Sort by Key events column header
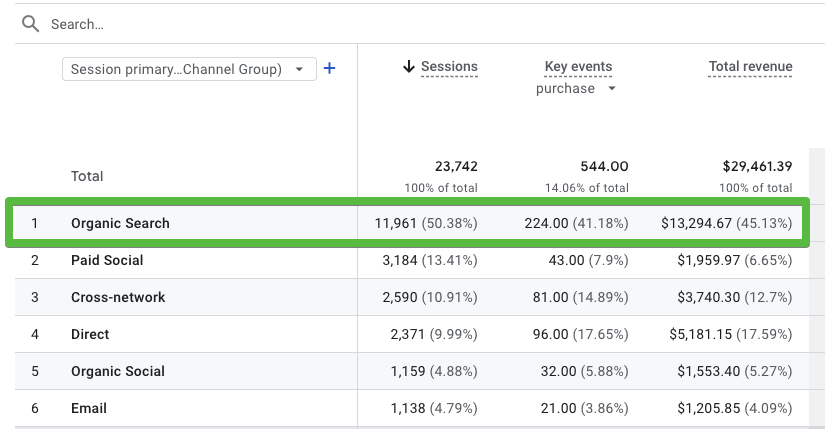Image resolution: width=825 pixels, height=429 pixels. tap(578, 67)
